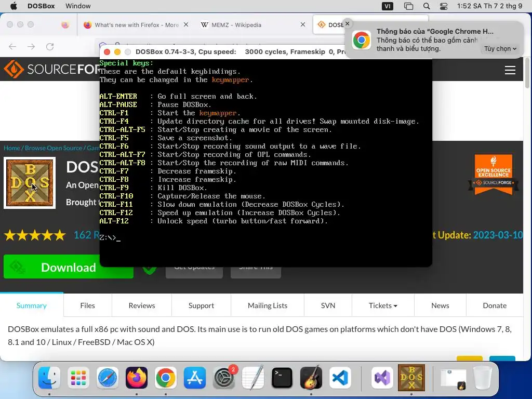
Task: Select the SVN tab
Action: point(328,305)
